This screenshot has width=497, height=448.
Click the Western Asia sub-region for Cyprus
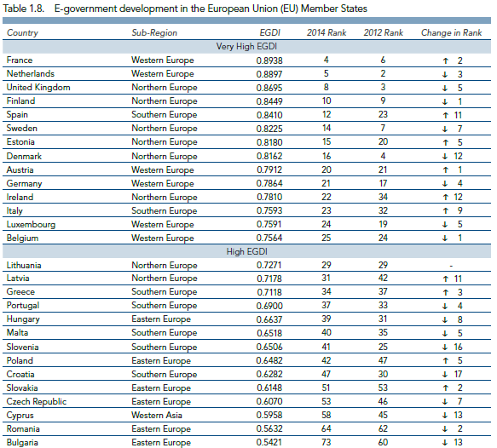point(157,415)
